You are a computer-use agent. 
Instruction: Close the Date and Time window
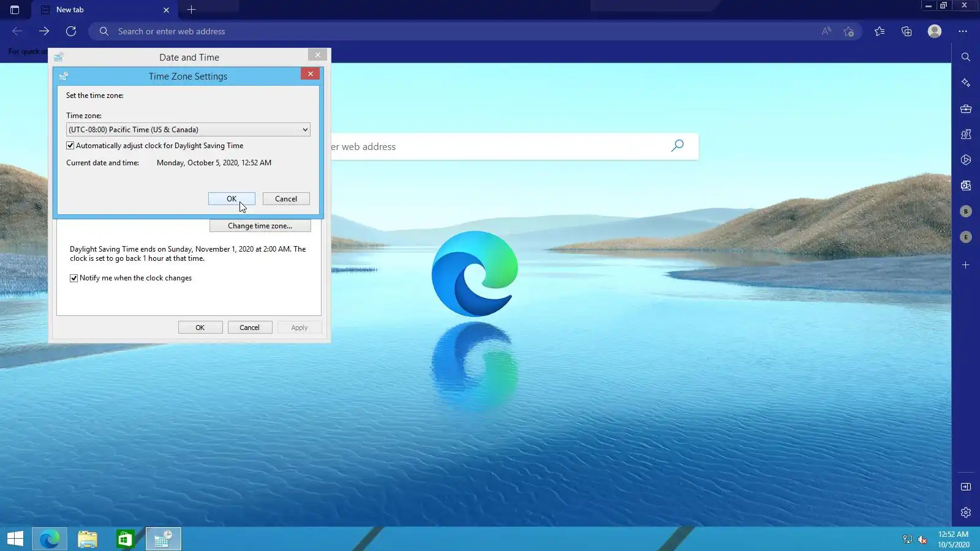click(x=317, y=55)
